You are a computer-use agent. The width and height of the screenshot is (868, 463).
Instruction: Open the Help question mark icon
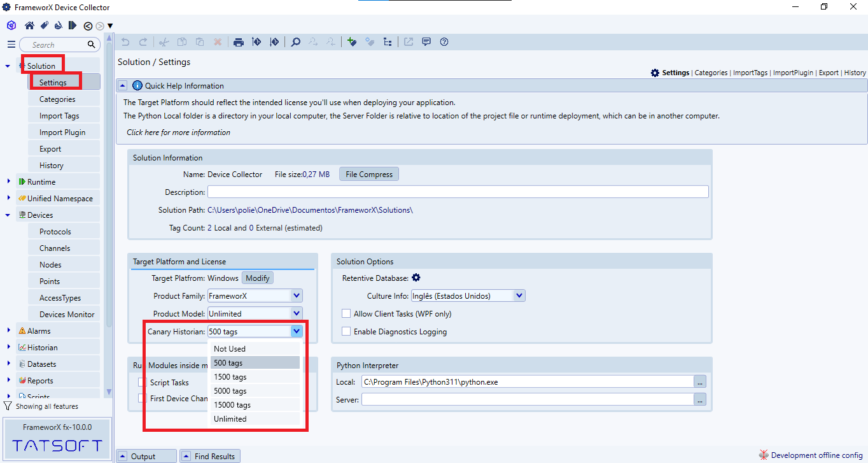444,42
